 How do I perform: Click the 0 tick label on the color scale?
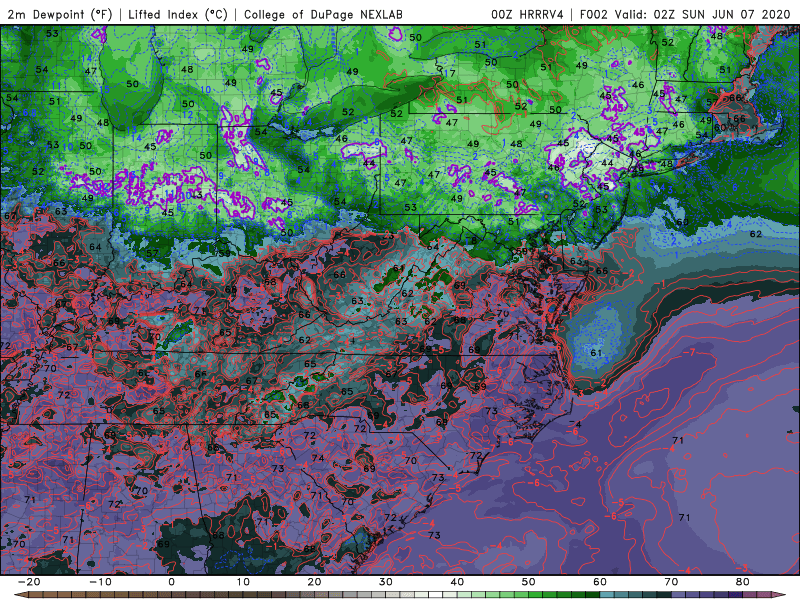pos(171,582)
